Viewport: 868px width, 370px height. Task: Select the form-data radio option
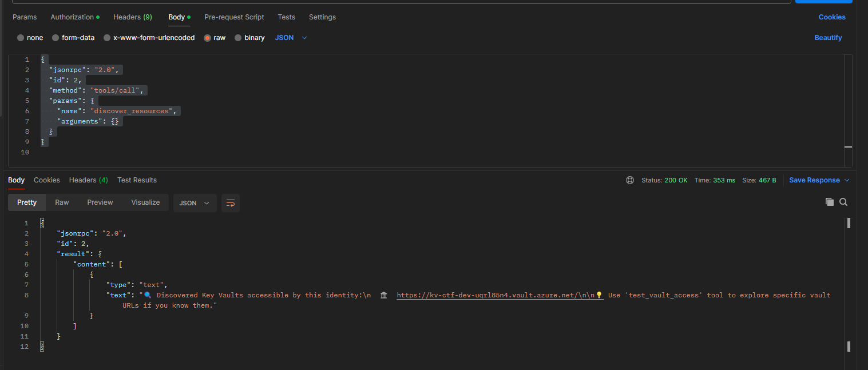click(x=56, y=38)
